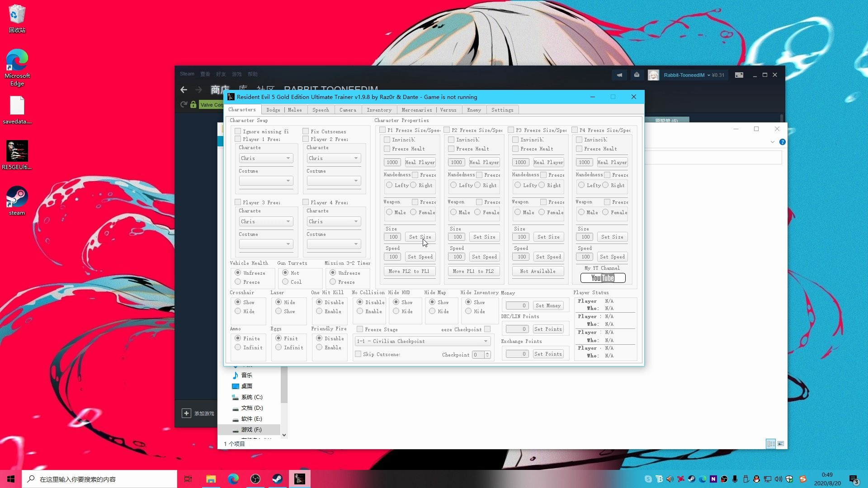Open the Steam desktop shortcut
Screen dimensions: 868x488
pyautogui.click(x=17, y=201)
